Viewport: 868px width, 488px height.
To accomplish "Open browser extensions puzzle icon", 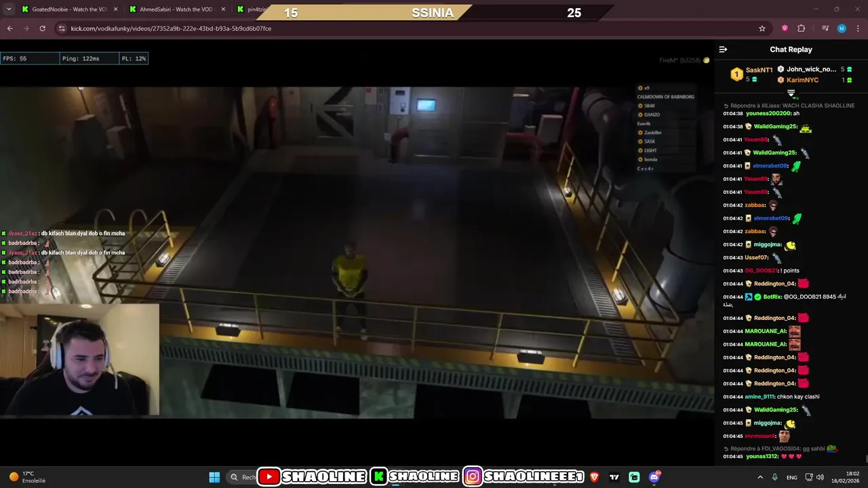I will click(802, 28).
